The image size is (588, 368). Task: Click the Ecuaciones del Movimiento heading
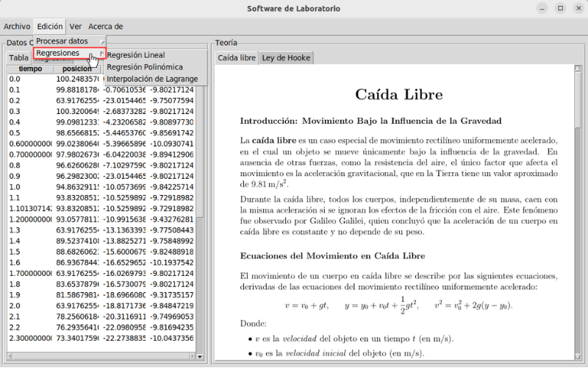[333, 256]
